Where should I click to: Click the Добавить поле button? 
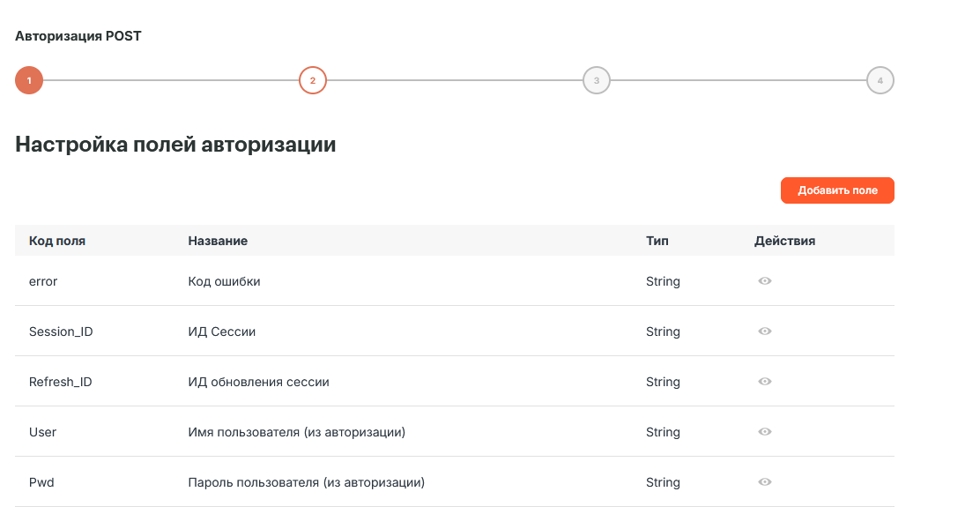coord(837,190)
